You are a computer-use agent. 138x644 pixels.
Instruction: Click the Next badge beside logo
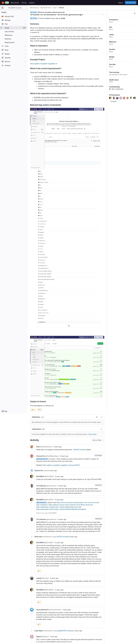coord(7,2)
